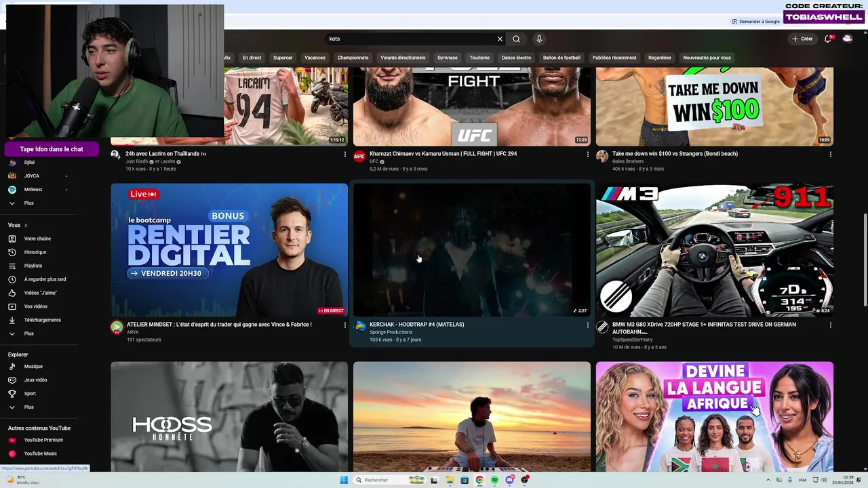
Task: Select the 'Tourisme' filter chip
Action: pos(479,58)
